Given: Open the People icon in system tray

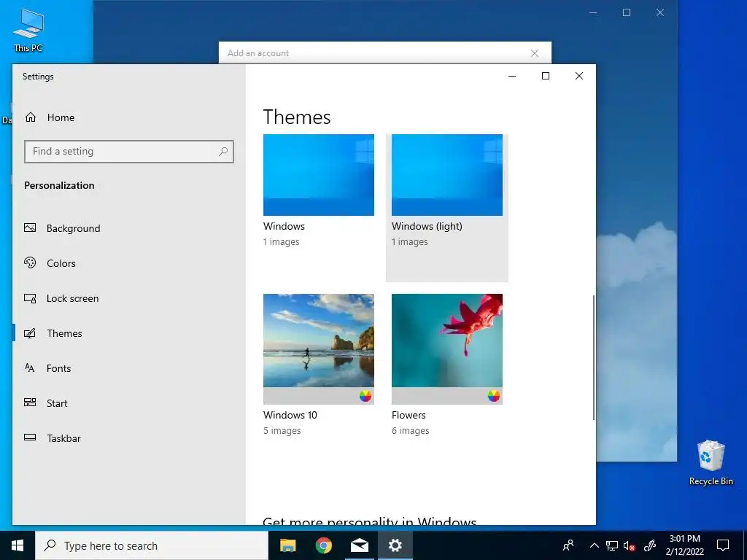Looking at the screenshot, I should tap(568, 545).
